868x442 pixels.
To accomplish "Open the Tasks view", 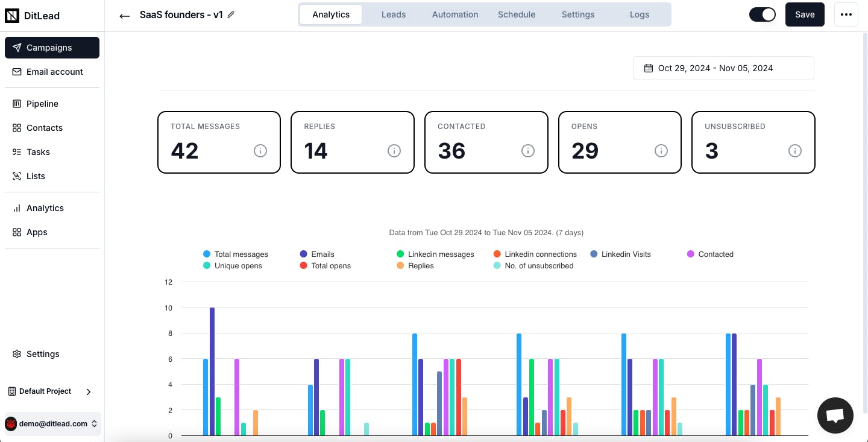I will (16, 152).
